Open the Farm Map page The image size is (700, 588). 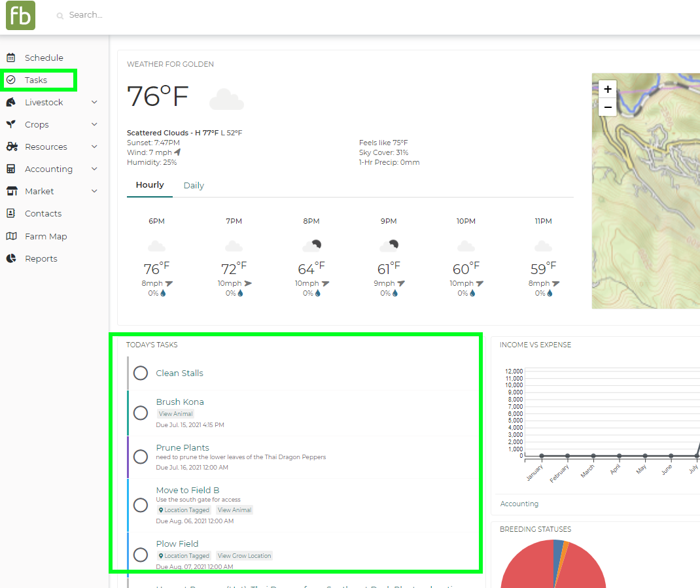pos(46,236)
